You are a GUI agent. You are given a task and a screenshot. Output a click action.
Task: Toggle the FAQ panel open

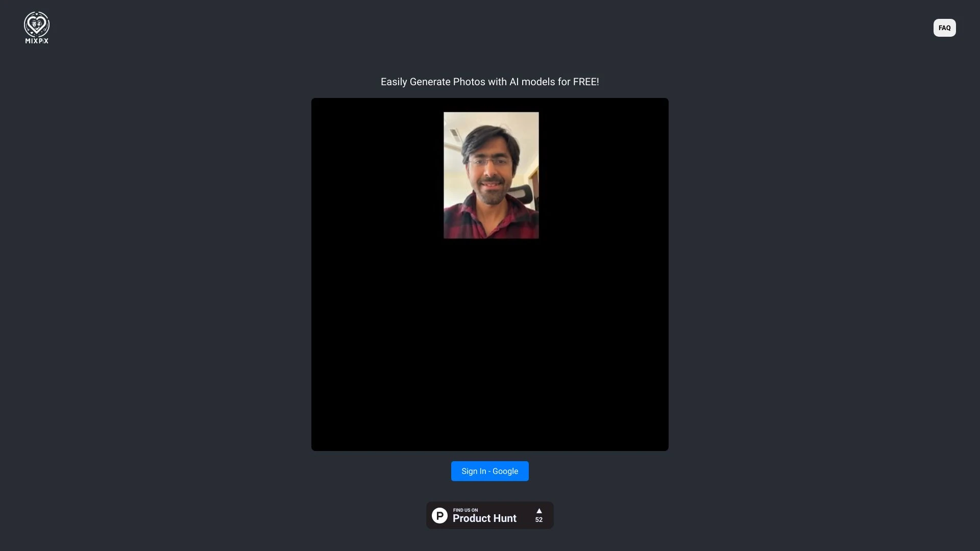tap(944, 28)
